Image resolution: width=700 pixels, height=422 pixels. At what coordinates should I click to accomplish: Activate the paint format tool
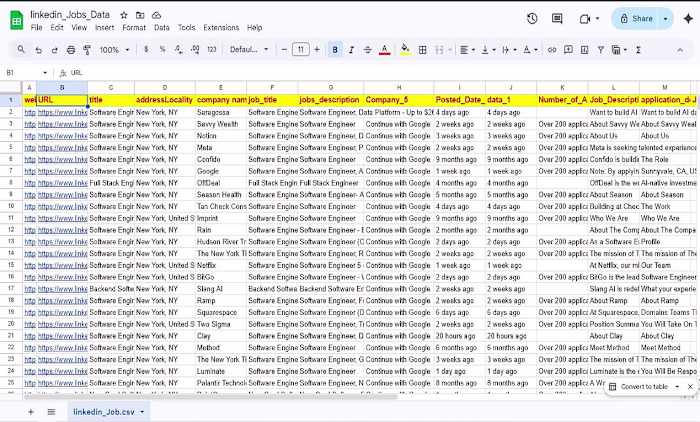pyautogui.click(x=87, y=50)
